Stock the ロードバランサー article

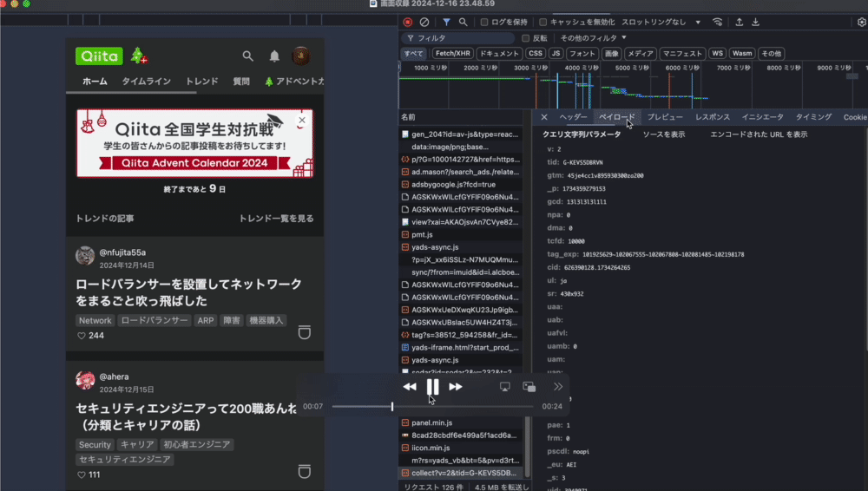[305, 332]
